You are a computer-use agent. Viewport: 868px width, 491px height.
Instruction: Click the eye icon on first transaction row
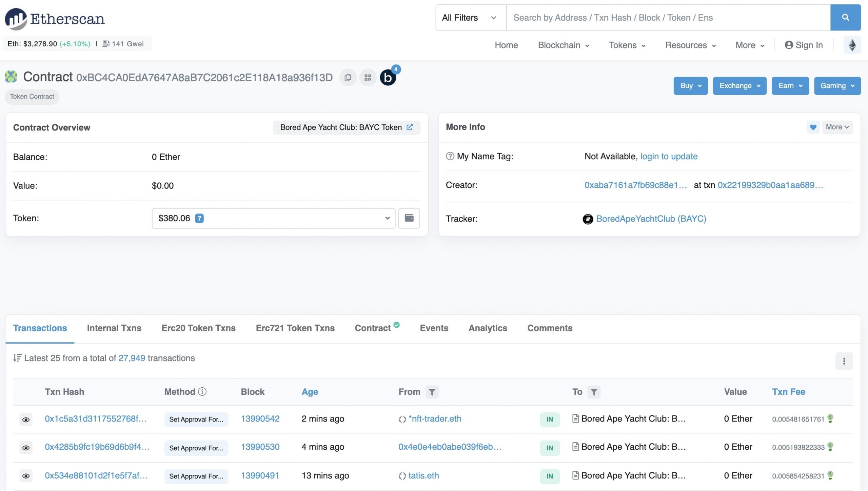[26, 419]
